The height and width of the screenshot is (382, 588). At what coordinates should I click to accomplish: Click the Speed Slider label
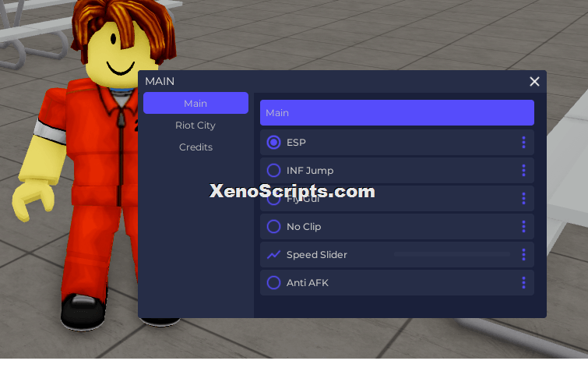[317, 255]
